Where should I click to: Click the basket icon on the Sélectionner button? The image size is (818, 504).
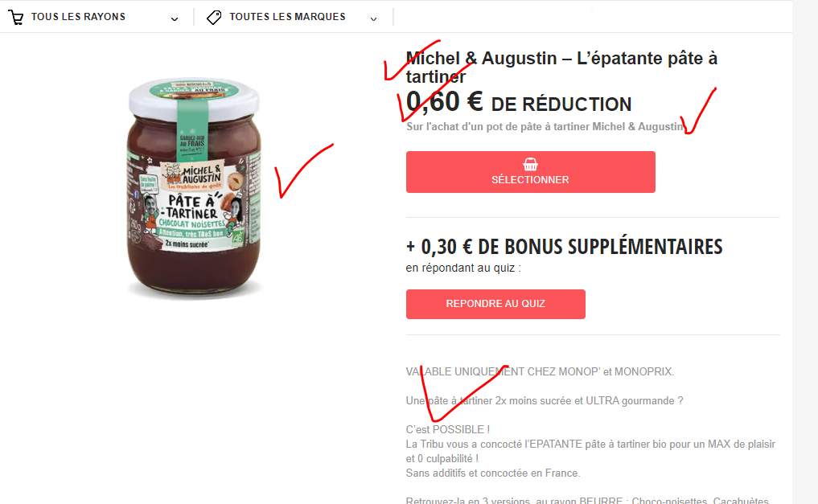point(530,164)
